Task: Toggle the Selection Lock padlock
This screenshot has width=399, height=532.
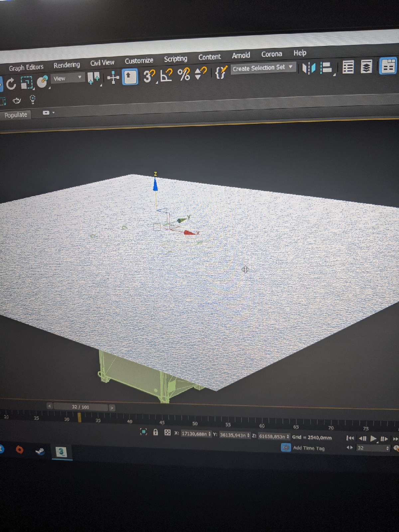Action: click(155, 432)
